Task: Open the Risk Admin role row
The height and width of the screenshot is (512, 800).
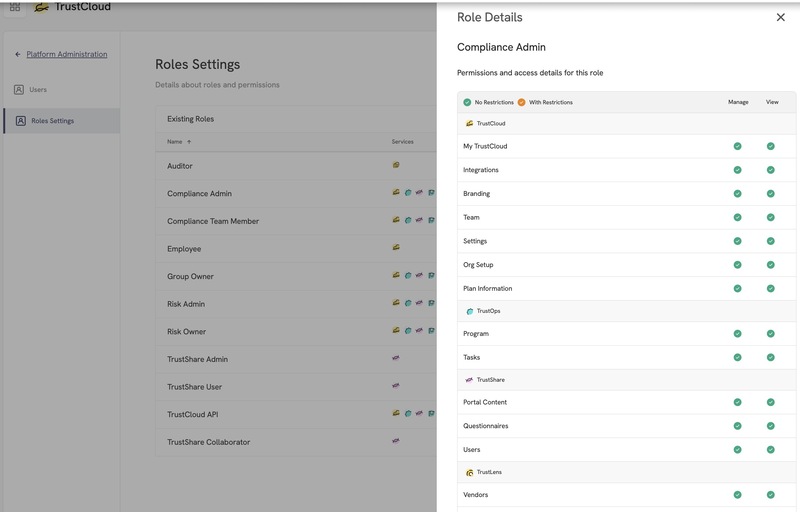Action: [x=296, y=303]
